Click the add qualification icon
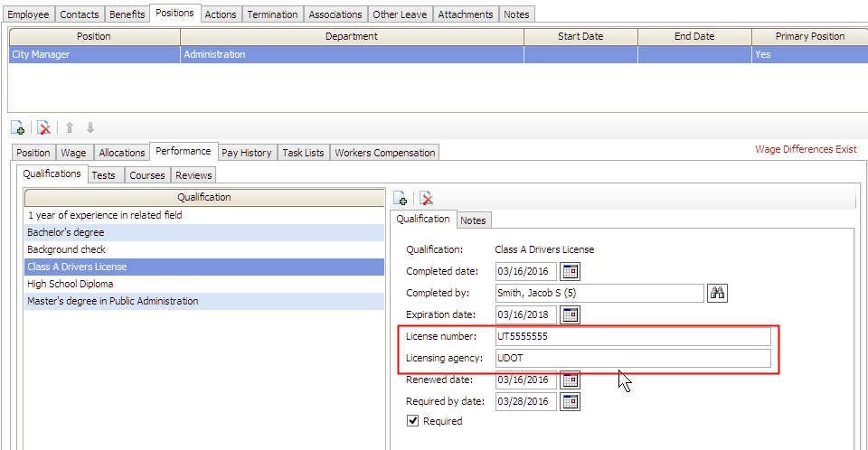Screen dimensions: 868x450 [x=401, y=199]
